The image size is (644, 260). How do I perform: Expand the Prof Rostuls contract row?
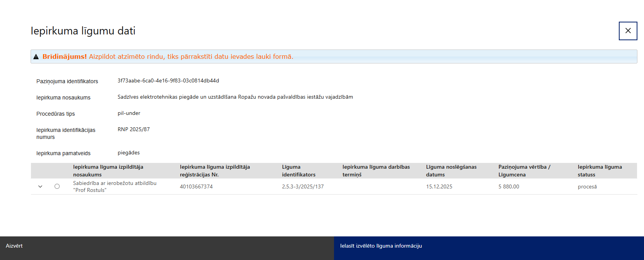[40, 186]
